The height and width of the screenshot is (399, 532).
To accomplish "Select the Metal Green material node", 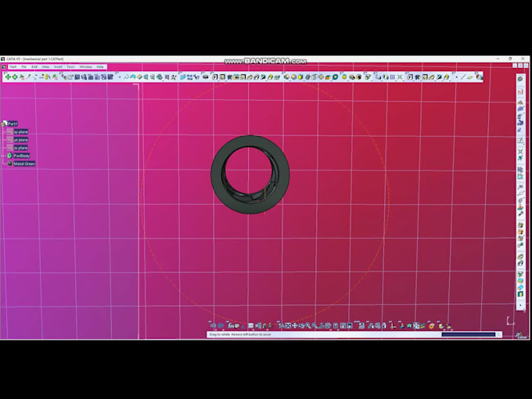I will coord(24,164).
